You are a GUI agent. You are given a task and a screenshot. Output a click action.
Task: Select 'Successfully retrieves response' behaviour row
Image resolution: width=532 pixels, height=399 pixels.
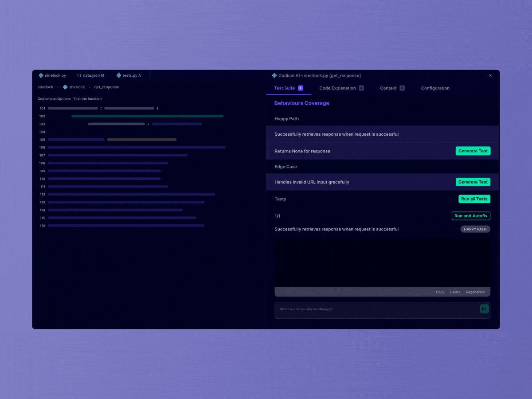coord(382,134)
